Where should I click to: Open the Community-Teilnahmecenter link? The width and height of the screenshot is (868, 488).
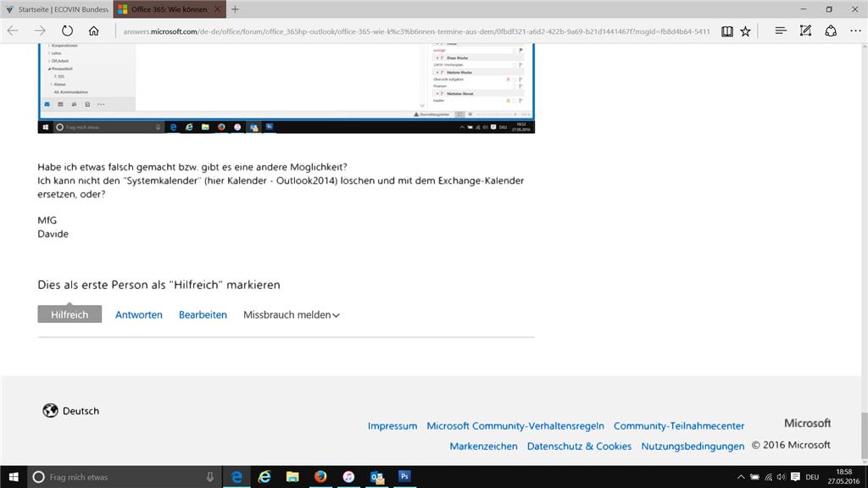(679, 426)
